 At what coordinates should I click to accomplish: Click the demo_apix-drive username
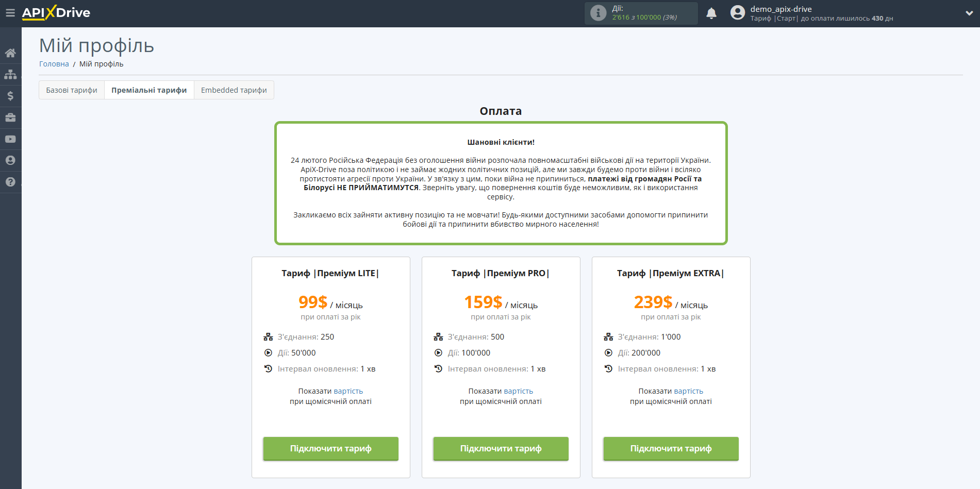point(781,9)
